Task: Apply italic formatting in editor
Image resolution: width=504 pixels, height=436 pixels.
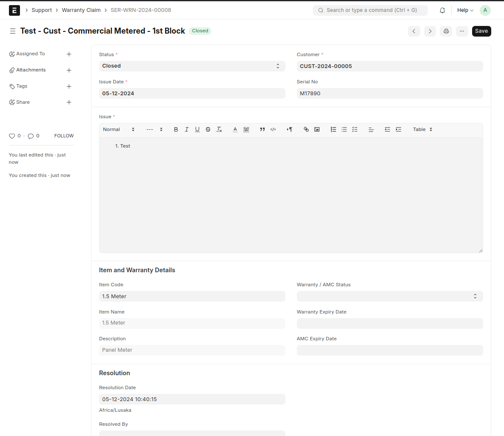Action: pos(186,129)
